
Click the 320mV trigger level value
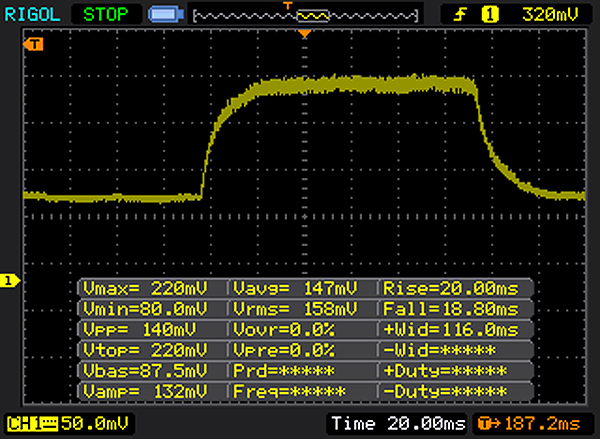pos(550,15)
